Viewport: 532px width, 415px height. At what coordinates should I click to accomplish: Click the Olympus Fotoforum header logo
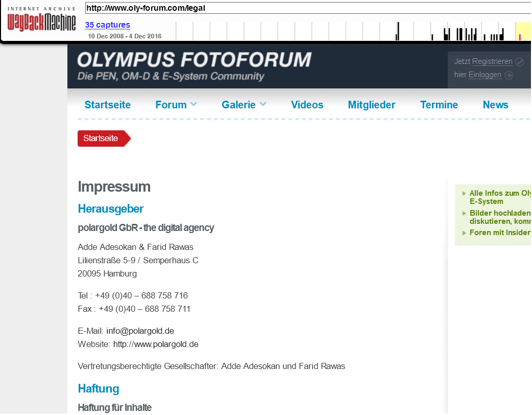tap(194, 66)
